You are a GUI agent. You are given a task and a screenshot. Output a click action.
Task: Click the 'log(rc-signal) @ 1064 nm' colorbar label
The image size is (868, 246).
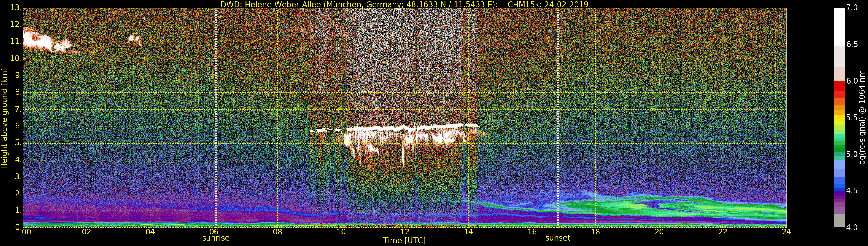[x=861, y=118]
